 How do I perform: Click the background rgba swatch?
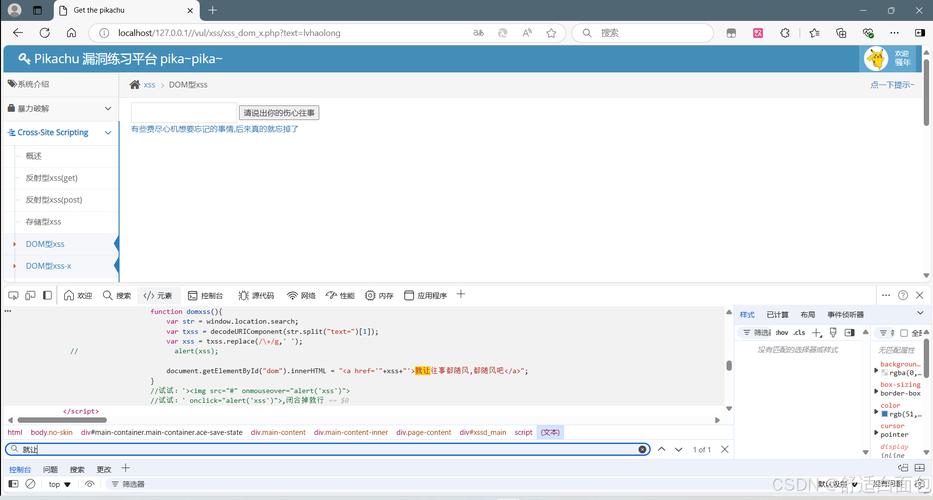point(885,373)
